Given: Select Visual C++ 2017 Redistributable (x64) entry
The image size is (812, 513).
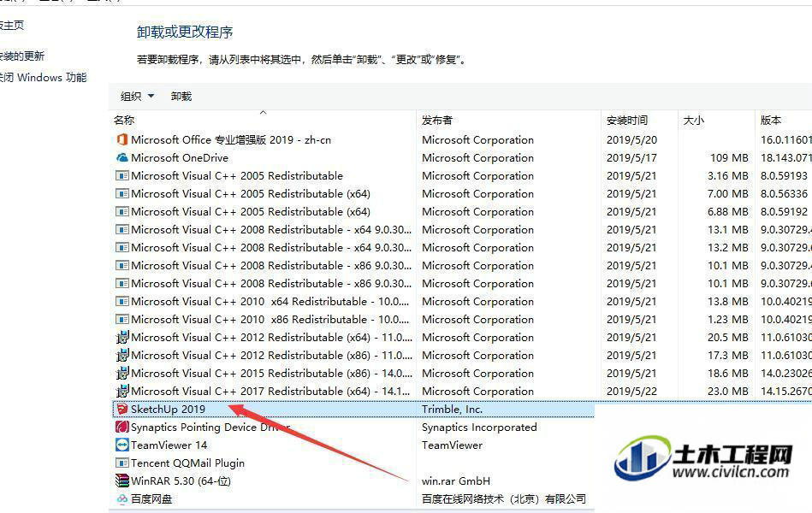Looking at the screenshot, I should pyautogui.click(x=270, y=392).
